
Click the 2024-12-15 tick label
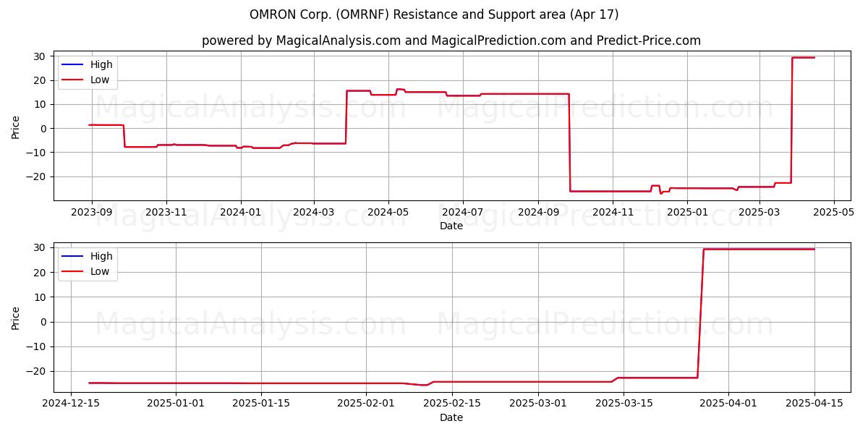71,404
